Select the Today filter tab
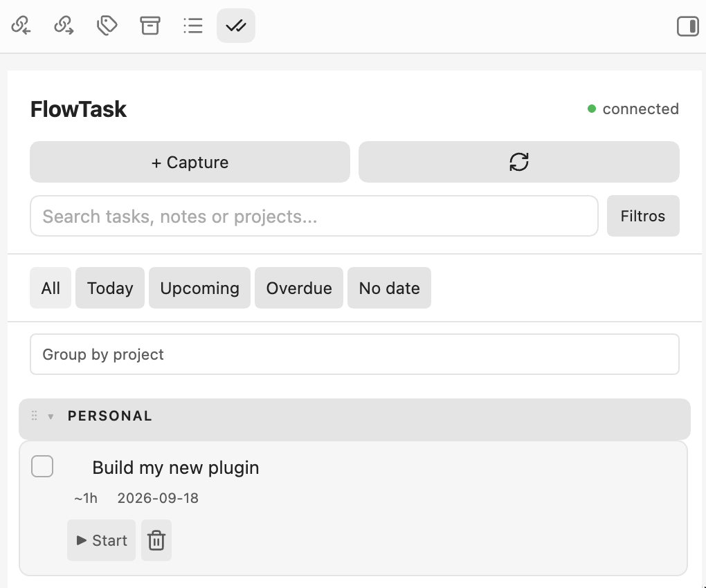Screen dimensions: 706x588 point(110,288)
